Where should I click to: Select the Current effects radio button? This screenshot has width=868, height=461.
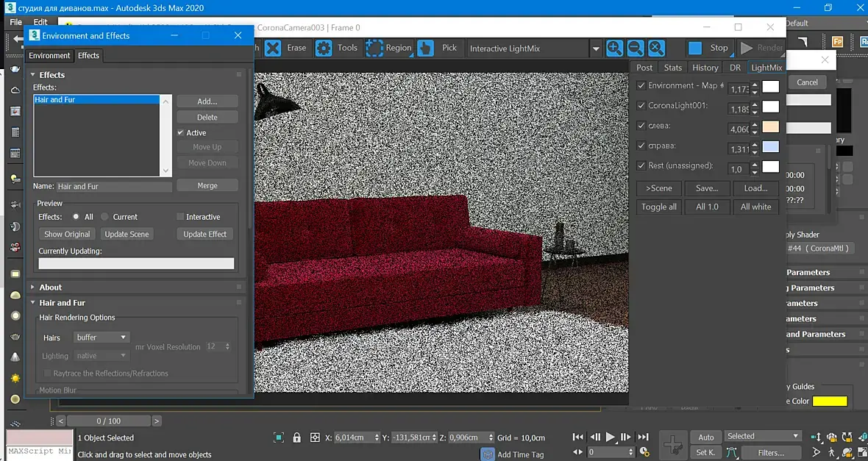tap(104, 217)
